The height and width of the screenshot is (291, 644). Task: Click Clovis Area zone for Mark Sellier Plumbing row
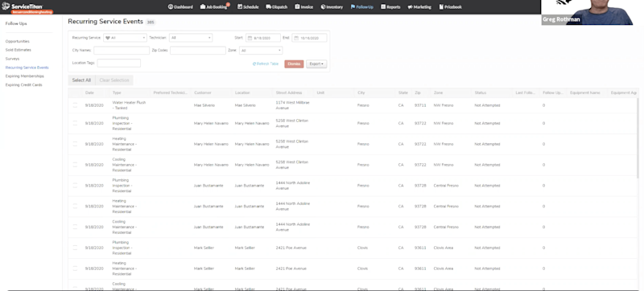point(444,248)
